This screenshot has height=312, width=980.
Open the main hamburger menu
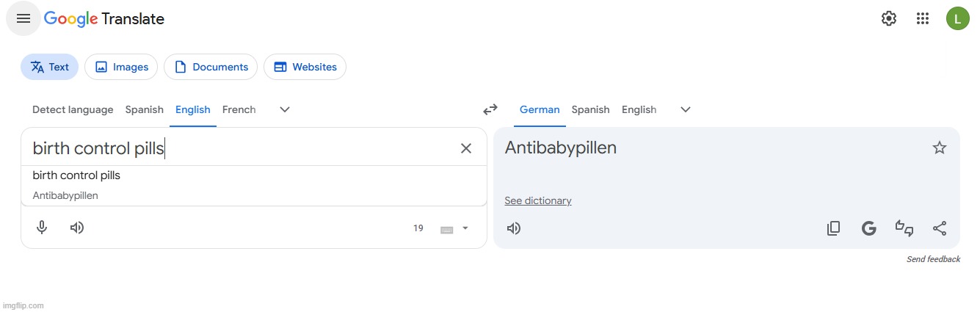(23, 19)
